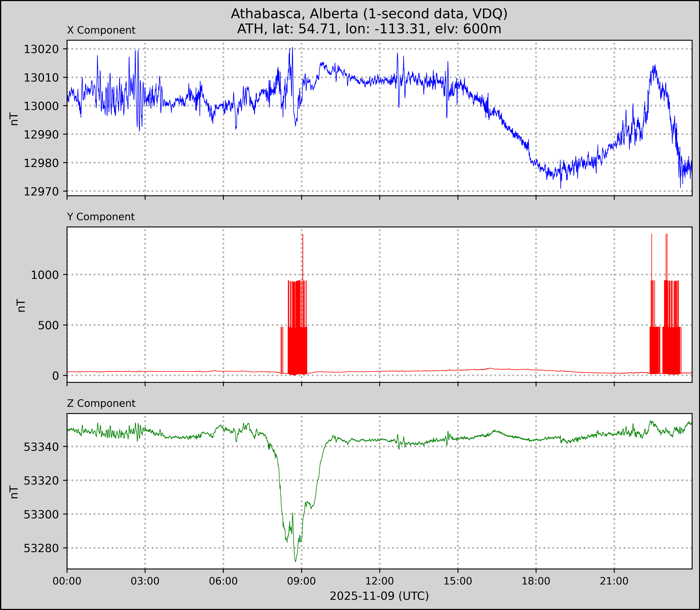Click the 'Y Component' panel label
Screen dimensions: 700x610
tap(101, 217)
